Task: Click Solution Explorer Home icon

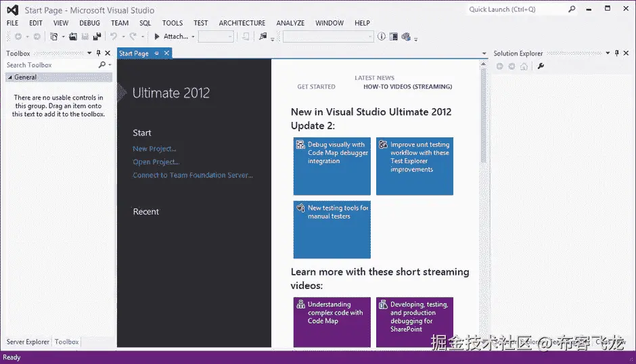Action: pyautogui.click(x=524, y=66)
